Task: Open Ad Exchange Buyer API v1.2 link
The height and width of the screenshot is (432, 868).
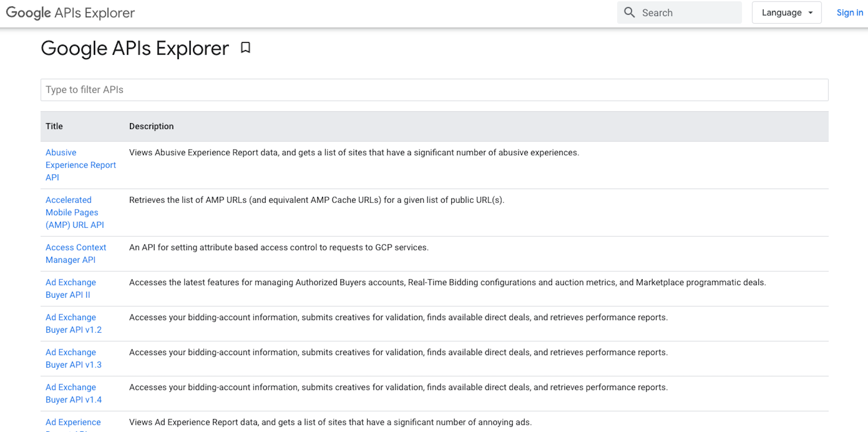Action: (74, 324)
